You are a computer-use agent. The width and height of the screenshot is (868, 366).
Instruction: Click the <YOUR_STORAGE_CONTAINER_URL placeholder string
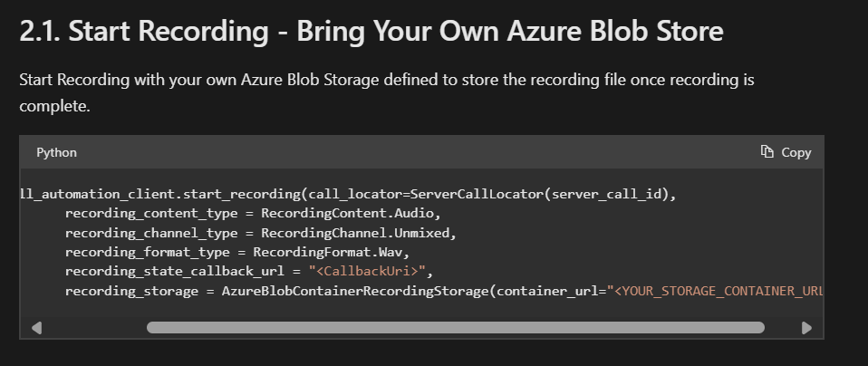(719, 291)
